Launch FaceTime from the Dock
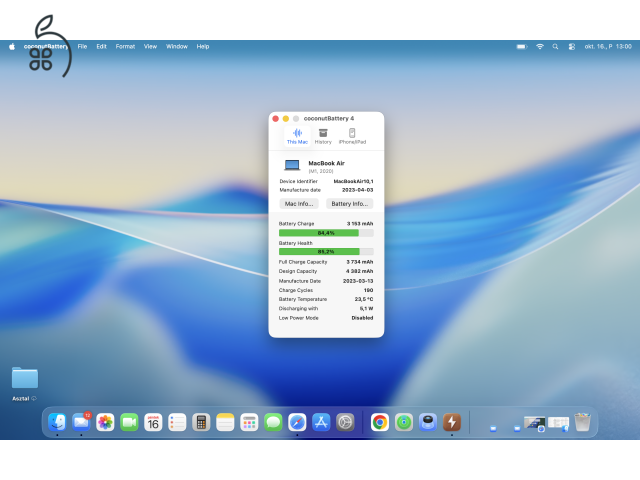This screenshot has height=480, width=640. tap(129, 422)
